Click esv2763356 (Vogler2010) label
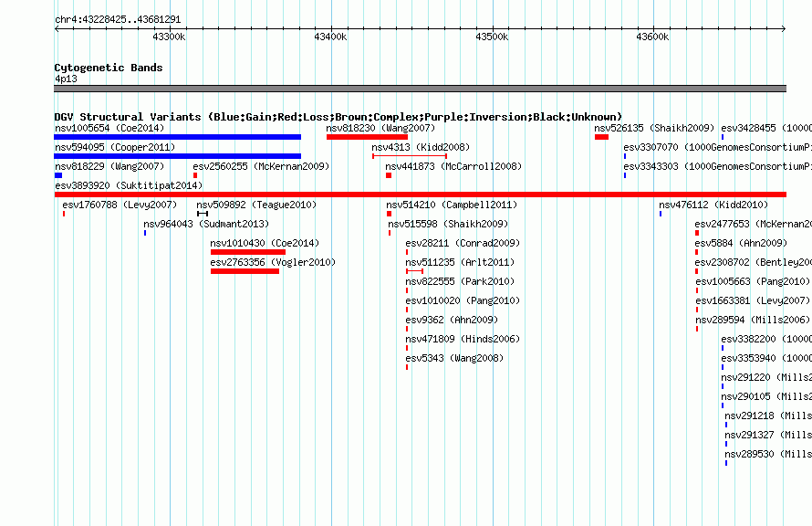Viewport: 812px width, 526px height. pyautogui.click(x=273, y=262)
